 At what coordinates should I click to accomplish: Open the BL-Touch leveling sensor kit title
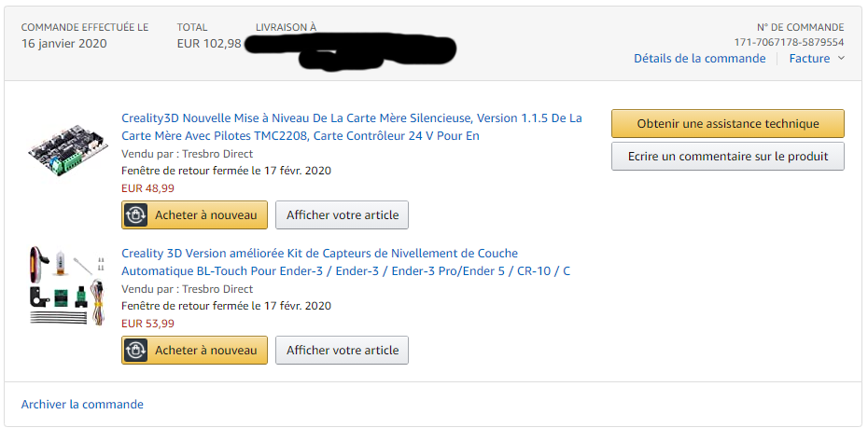(346, 262)
